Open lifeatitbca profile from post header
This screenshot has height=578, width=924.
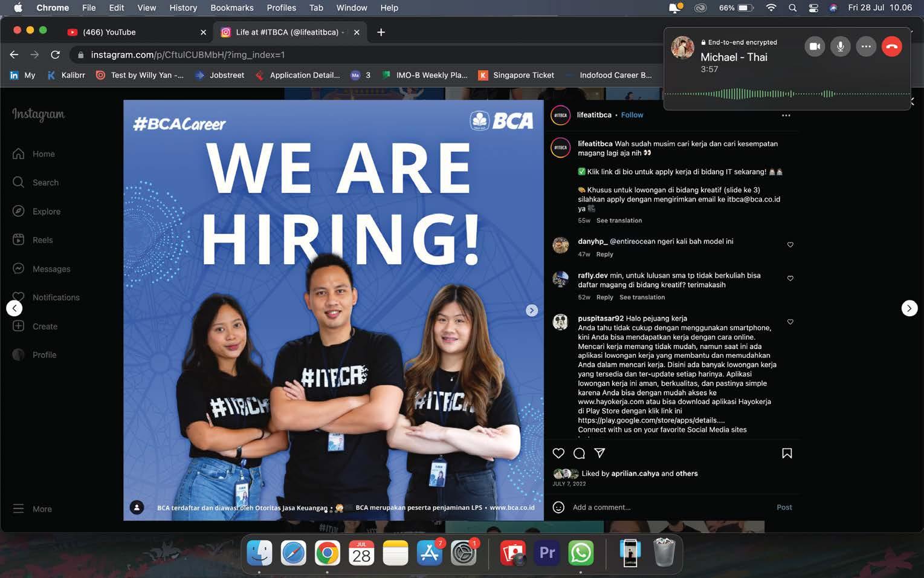point(594,115)
